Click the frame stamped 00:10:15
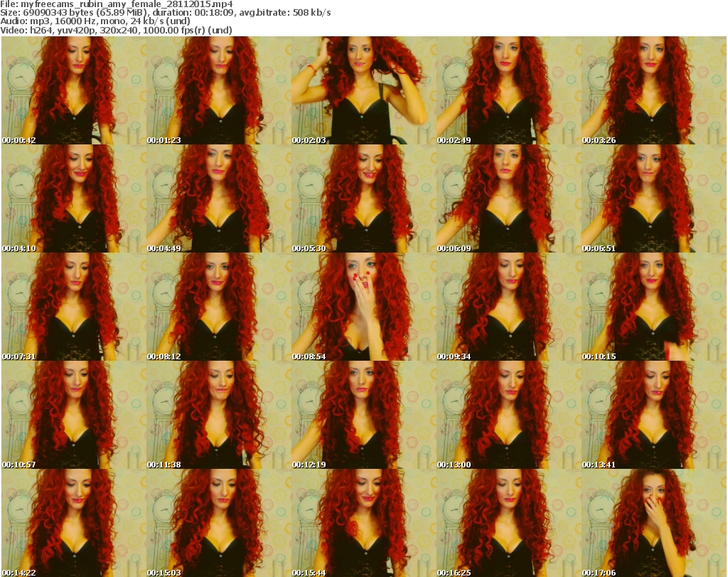Screen dimensions: 728x577 654,307
